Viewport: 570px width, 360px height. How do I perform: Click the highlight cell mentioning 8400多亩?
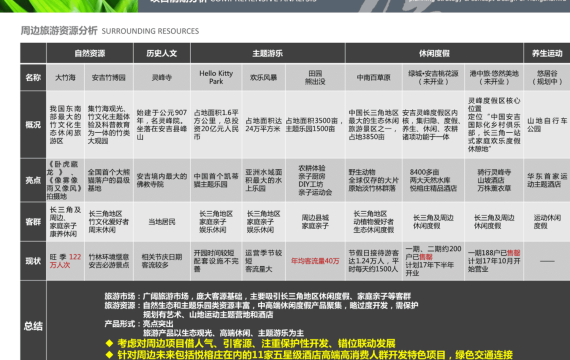pyautogui.click(x=433, y=180)
